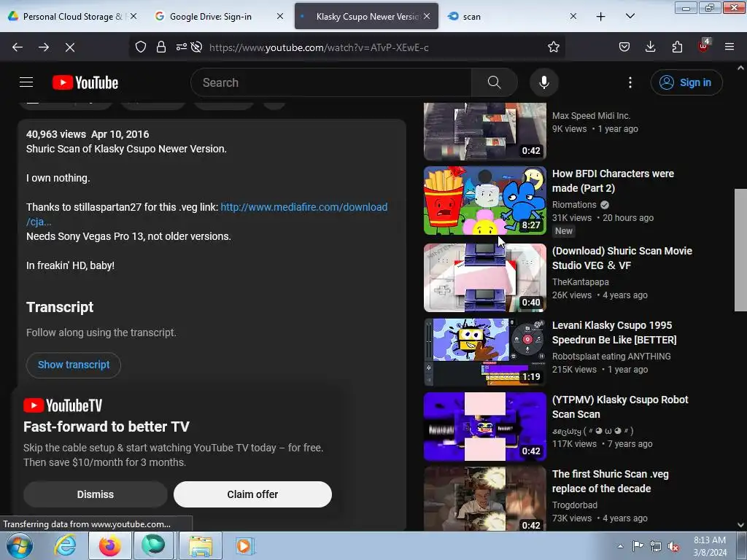The image size is (747, 560).
Task: Open site permissions icon in address bar
Action: point(182,47)
